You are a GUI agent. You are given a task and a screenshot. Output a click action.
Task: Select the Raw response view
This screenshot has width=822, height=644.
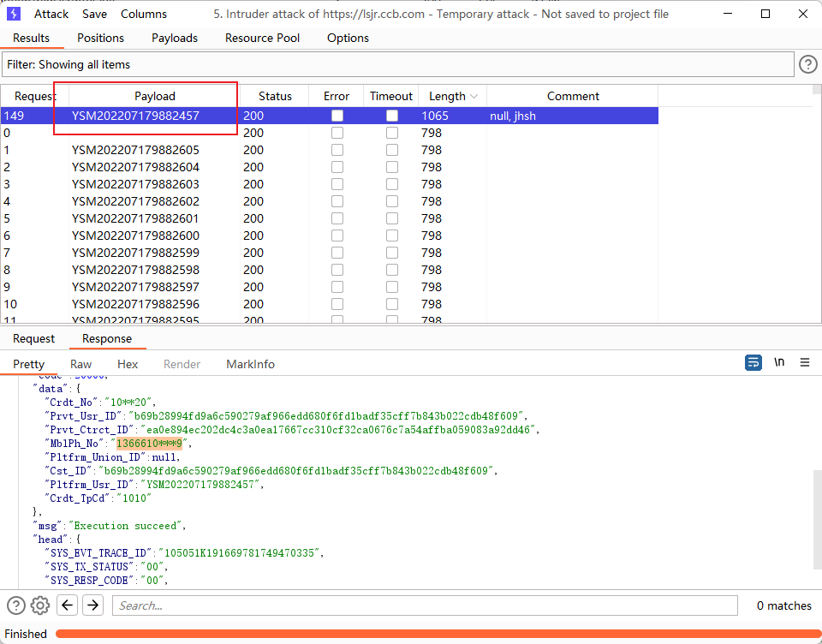click(81, 364)
